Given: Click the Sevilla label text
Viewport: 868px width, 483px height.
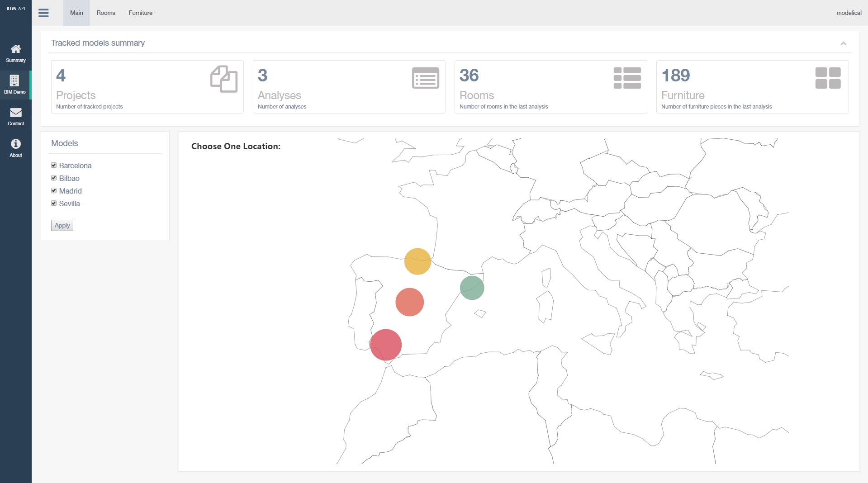Looking at the screenshot, I should [x=70, y=204].
